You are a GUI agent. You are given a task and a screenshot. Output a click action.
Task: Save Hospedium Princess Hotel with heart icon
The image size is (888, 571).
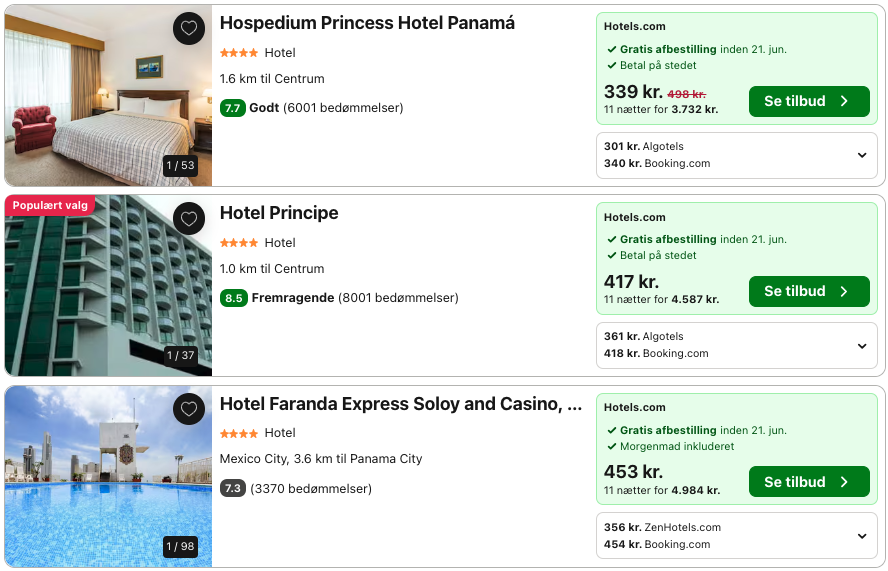[189, 28]
